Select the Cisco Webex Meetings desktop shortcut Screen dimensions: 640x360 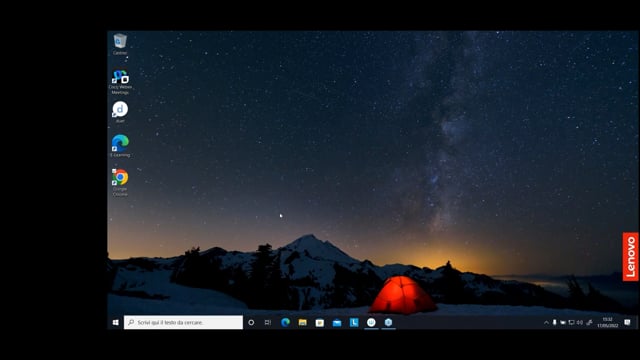[120, 82]
